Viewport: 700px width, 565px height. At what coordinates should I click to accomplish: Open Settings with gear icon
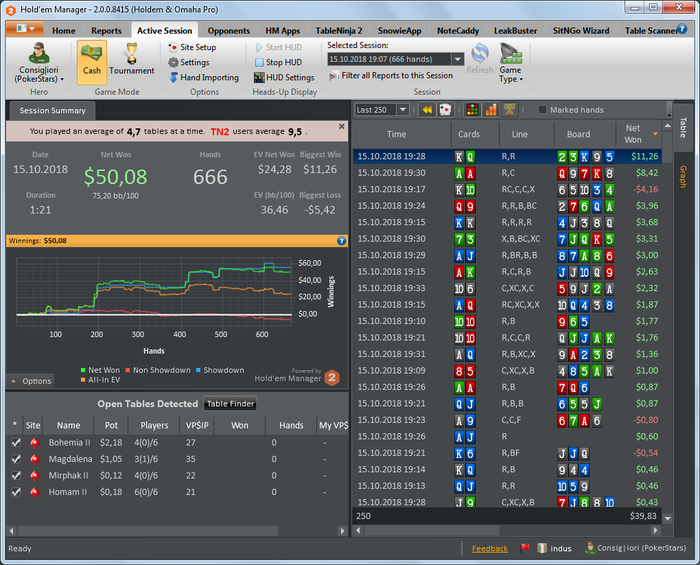(x=189, y=62)
